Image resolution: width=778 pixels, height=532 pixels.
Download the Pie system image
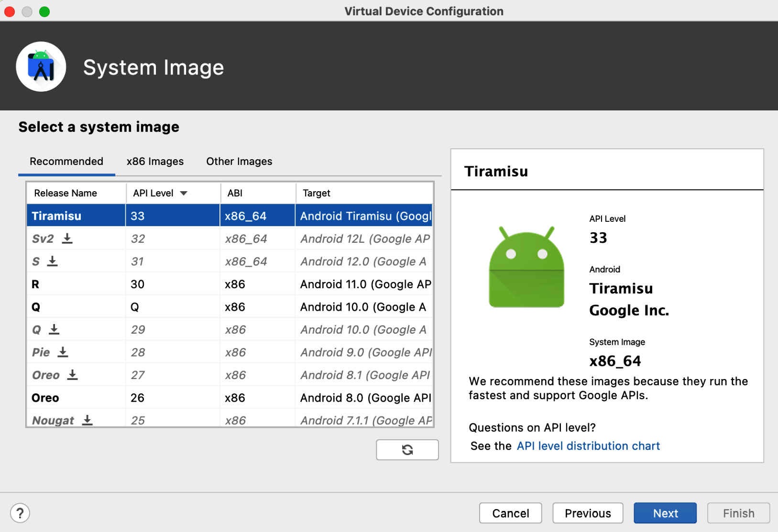(63, 352)
